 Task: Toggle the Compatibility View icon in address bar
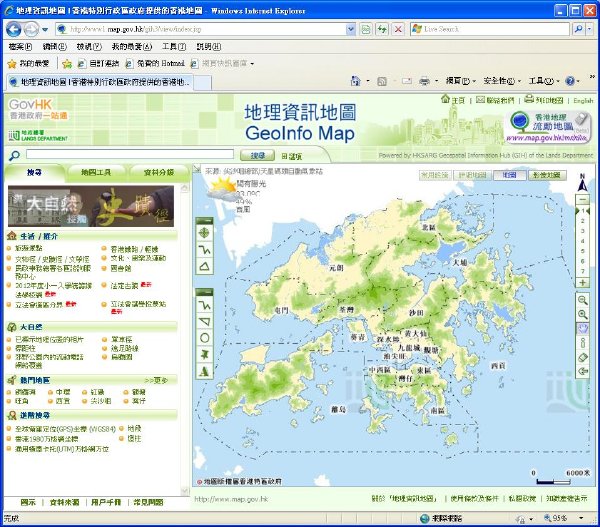tap(366, 29)
